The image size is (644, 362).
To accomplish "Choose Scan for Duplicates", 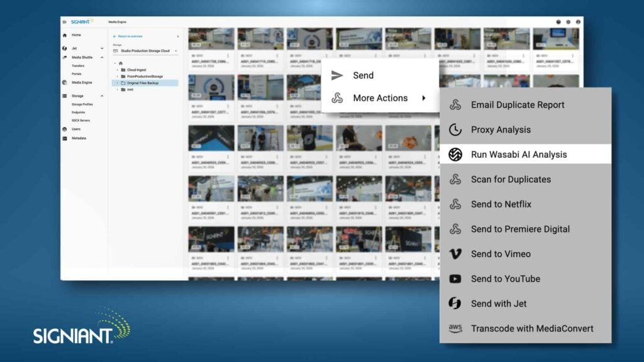I will [525, 179].
